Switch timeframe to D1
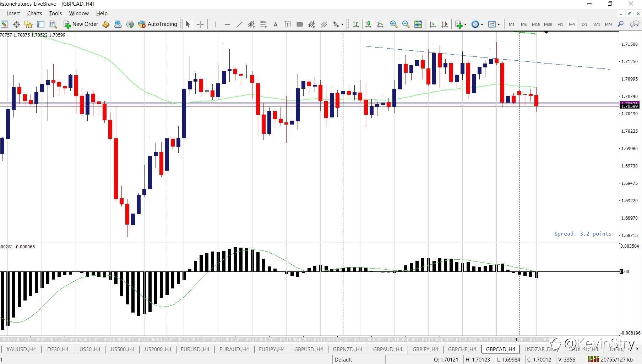 coord(584,24)
